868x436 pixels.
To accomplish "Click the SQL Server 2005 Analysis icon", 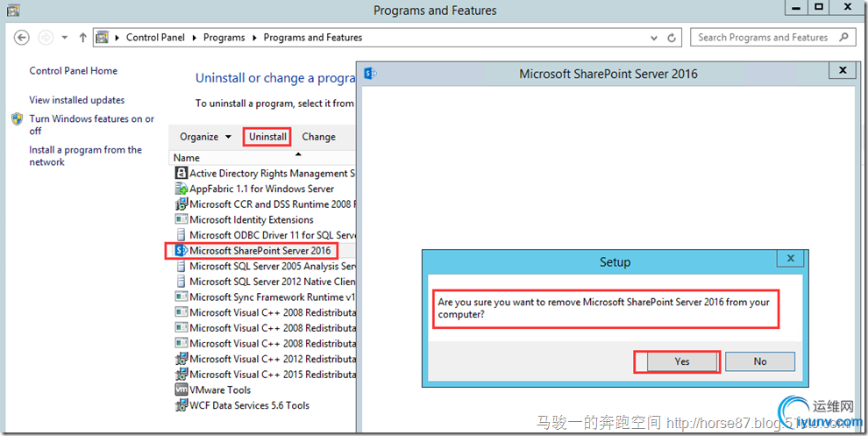I will (x=181, y=267).
